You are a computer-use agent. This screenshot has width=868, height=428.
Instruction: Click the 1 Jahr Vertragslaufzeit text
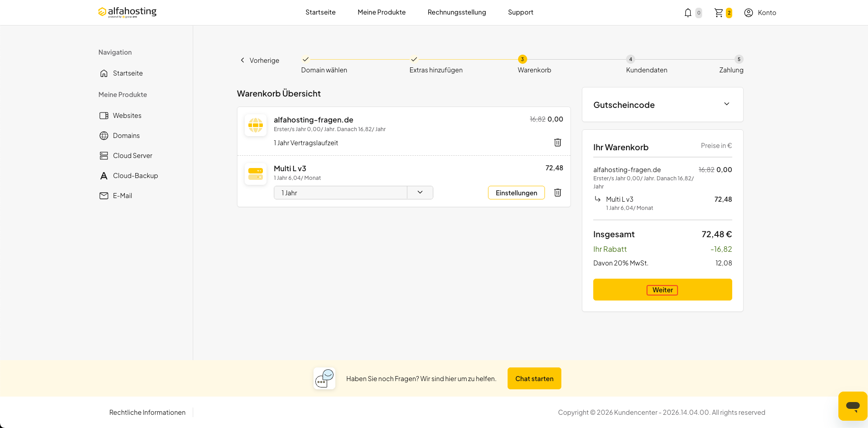(306, 143)
